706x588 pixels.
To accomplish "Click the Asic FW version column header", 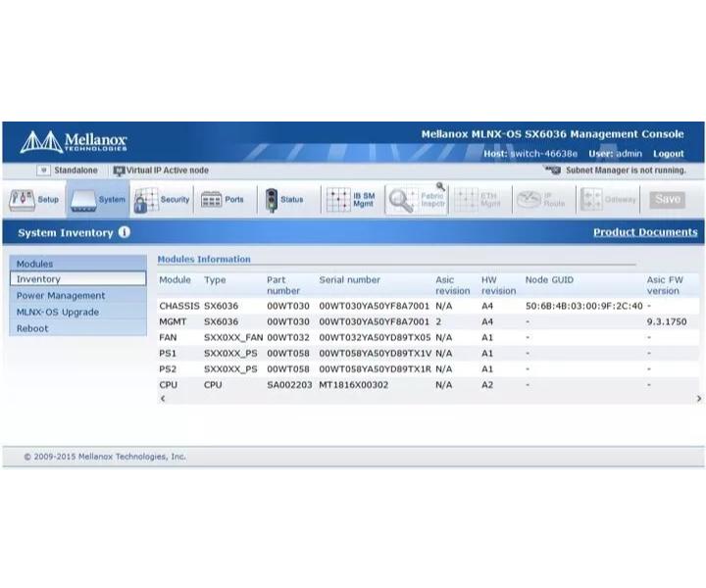I will pyautogui.click(x=665, y=285).
